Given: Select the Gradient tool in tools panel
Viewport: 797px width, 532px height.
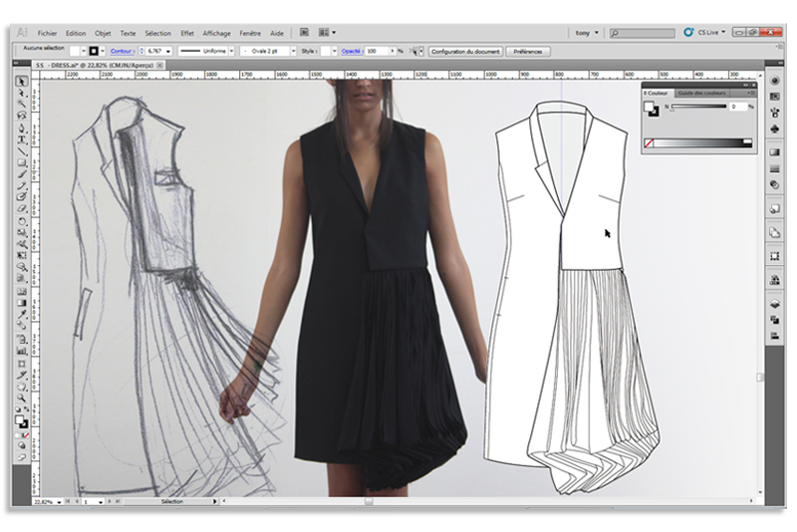Looking at the screenshot, I should pyautogui.click(x=21, y=303).
